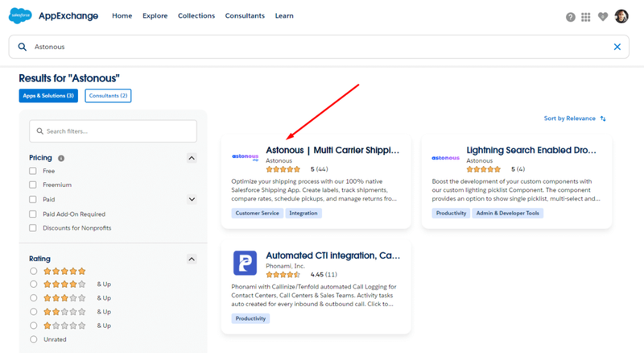Select three stars & Up rating
This screenshot has height=353, width=644.
33,298
